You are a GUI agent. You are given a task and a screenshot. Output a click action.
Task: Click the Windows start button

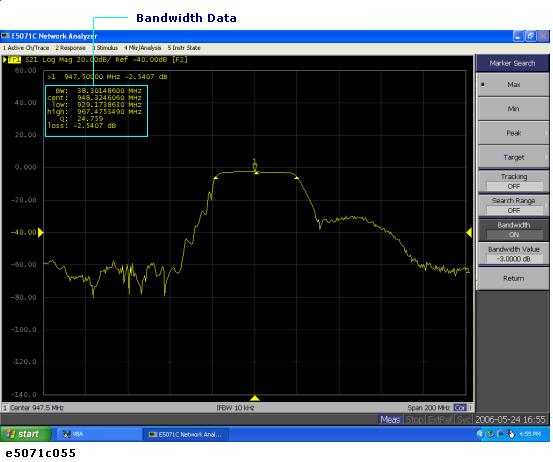(x=25, y=434)
